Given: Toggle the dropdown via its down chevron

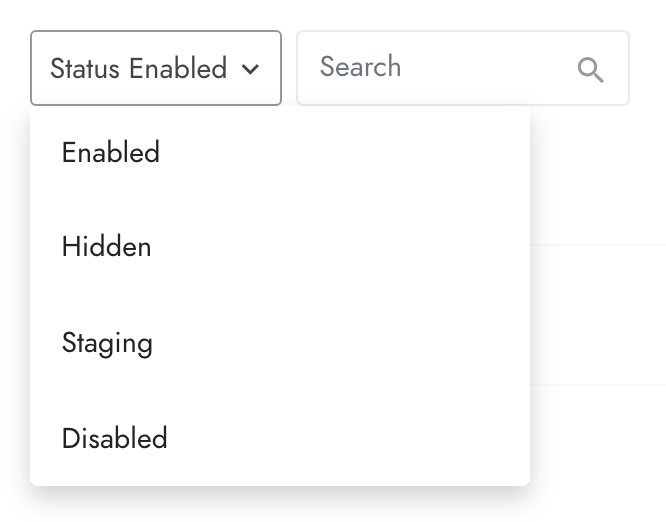Looking at the screenshot, I should (250, 69).
